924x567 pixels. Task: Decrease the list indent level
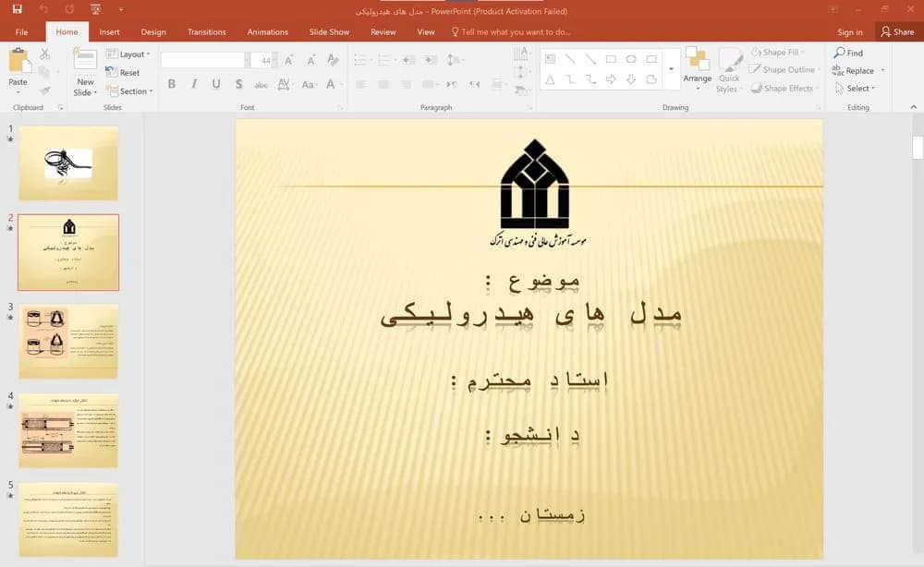coord(409,60)
